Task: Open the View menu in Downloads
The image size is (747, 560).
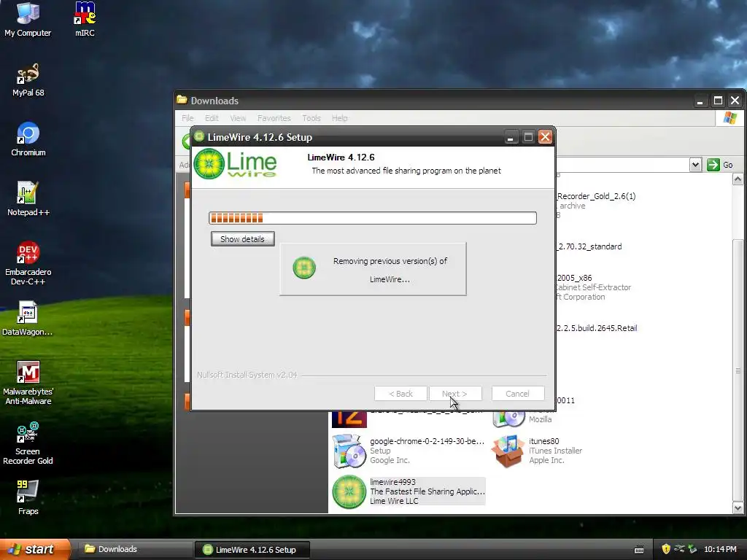Action: (x=238, y=118)
